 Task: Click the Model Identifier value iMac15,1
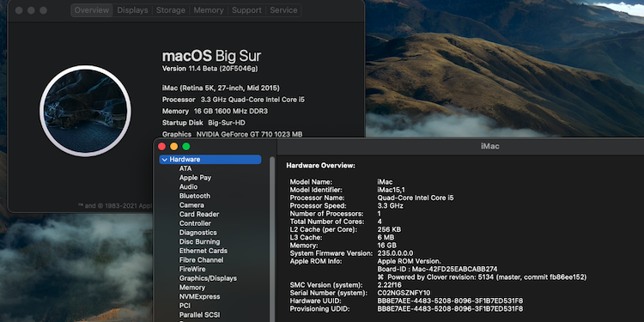click(391, 190)
